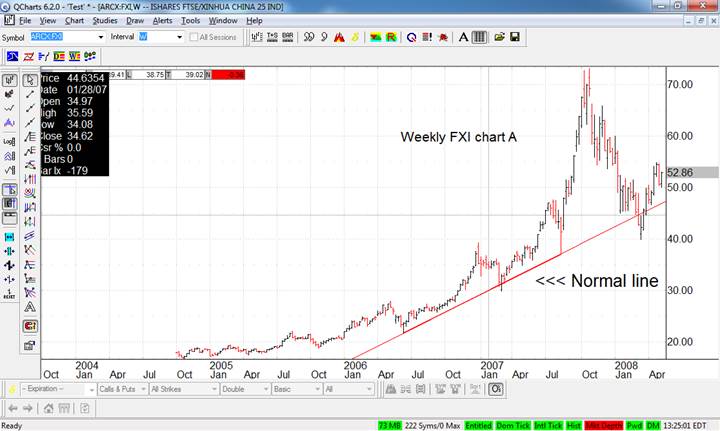Toggle the vertical bars grid icon
This screenshot has width=720, height=431.
pyautogui.click(x=479, y=37)
